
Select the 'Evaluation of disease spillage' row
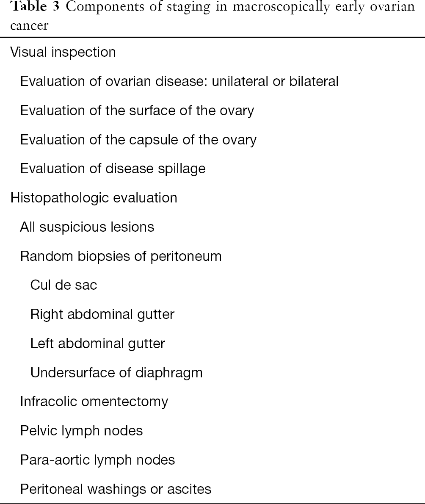click(x=113, y=169)
